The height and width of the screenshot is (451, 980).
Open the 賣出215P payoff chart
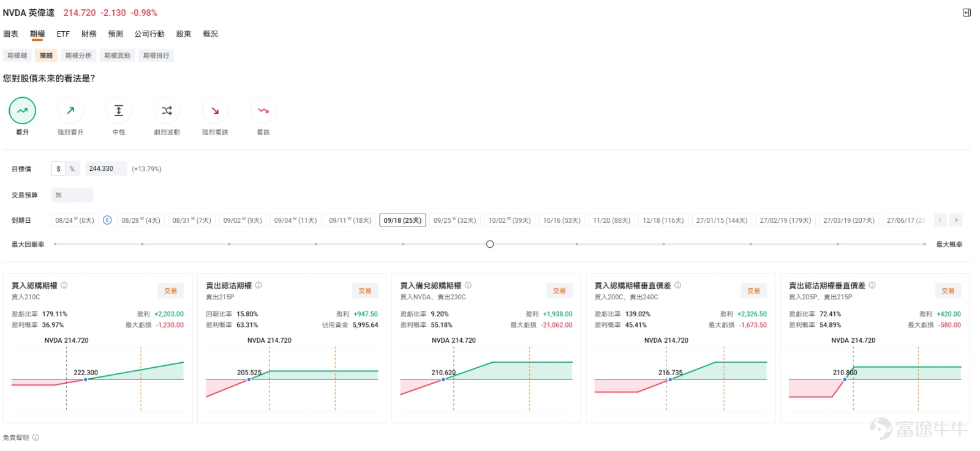[292, 379]
